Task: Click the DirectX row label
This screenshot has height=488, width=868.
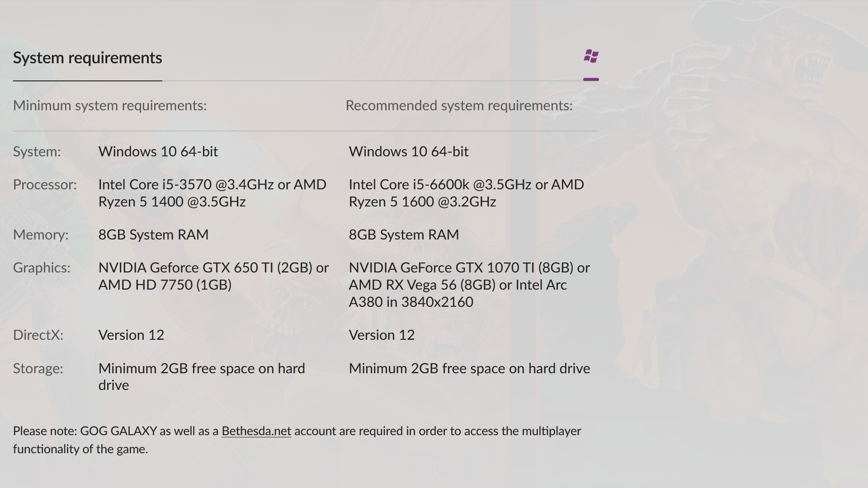Action: 38,335
